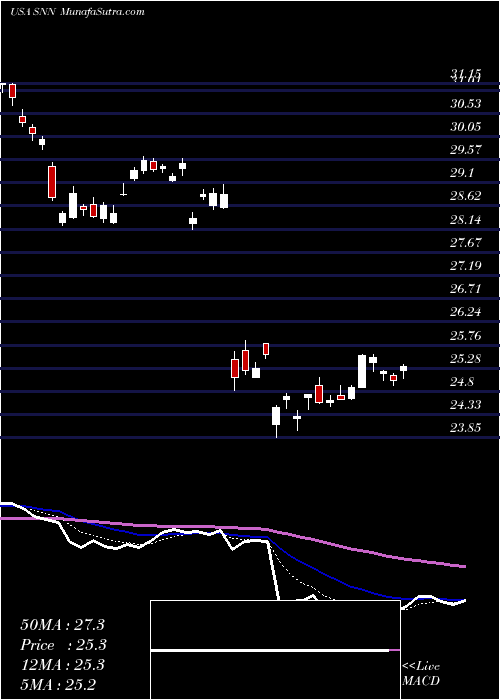Select the 24.33 price level label
The width and height of the screenshot is (500, 700).
tap(466, 405)
